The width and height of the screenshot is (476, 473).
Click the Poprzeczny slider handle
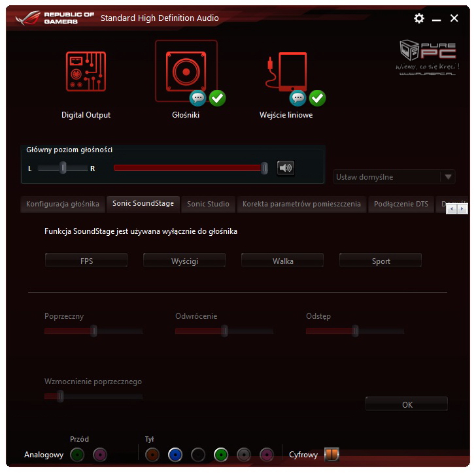click(x=93, y=331)
